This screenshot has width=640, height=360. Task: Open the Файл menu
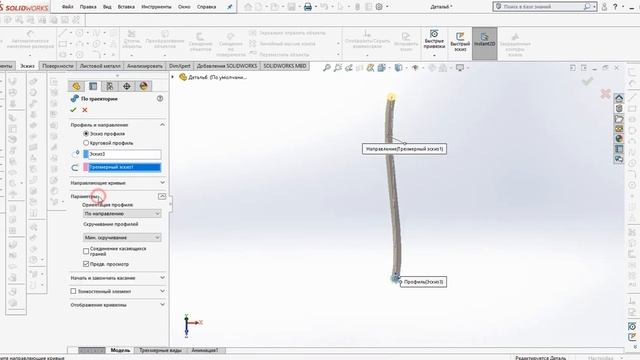[67, 7]
